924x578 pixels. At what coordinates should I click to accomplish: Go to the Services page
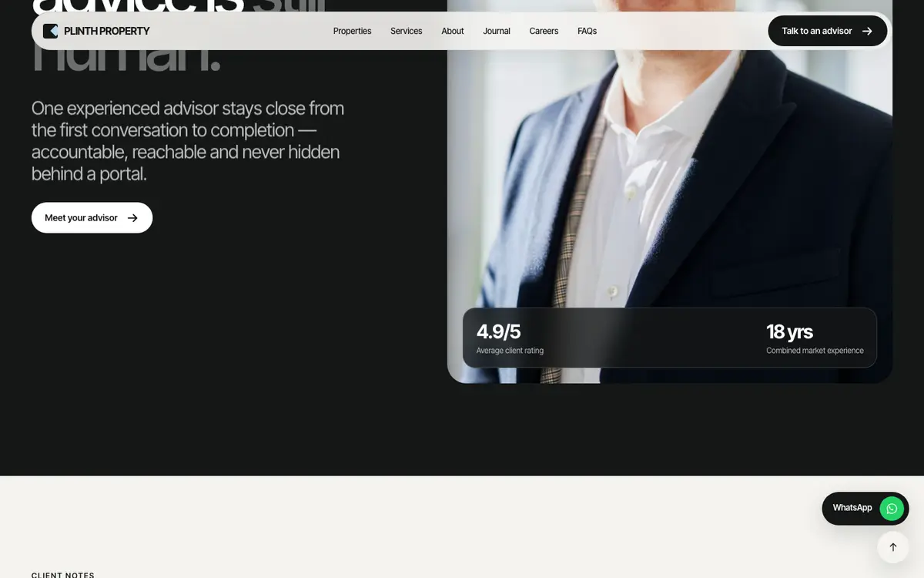pos(406,31)
